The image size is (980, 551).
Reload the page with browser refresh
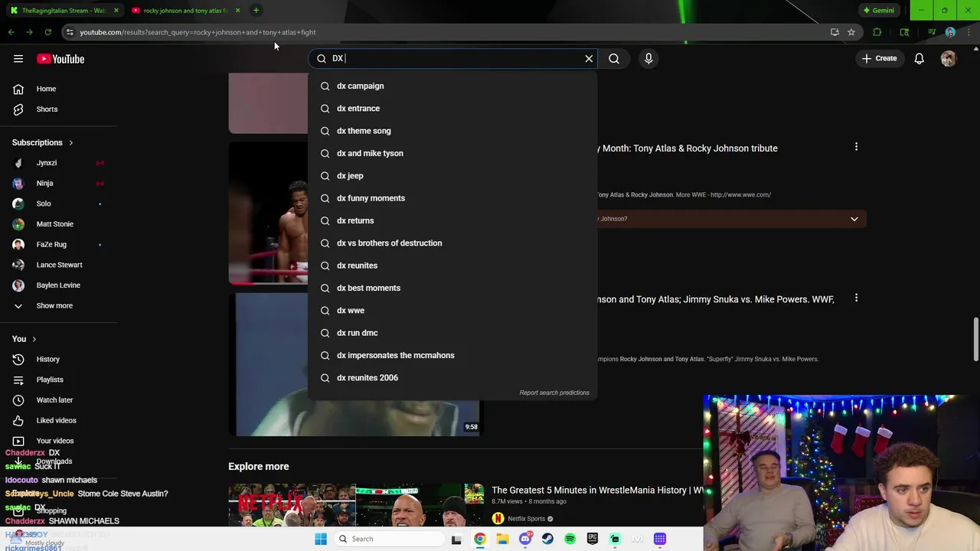click(x=47, y=32)
